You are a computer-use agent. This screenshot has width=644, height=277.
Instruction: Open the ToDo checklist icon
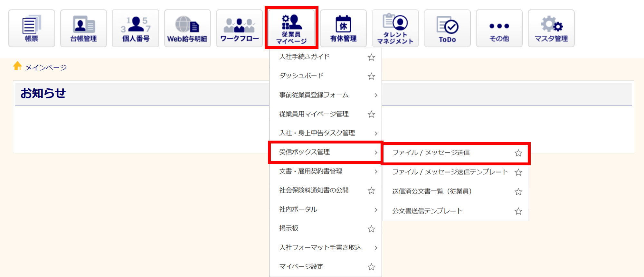coord(447,28)
